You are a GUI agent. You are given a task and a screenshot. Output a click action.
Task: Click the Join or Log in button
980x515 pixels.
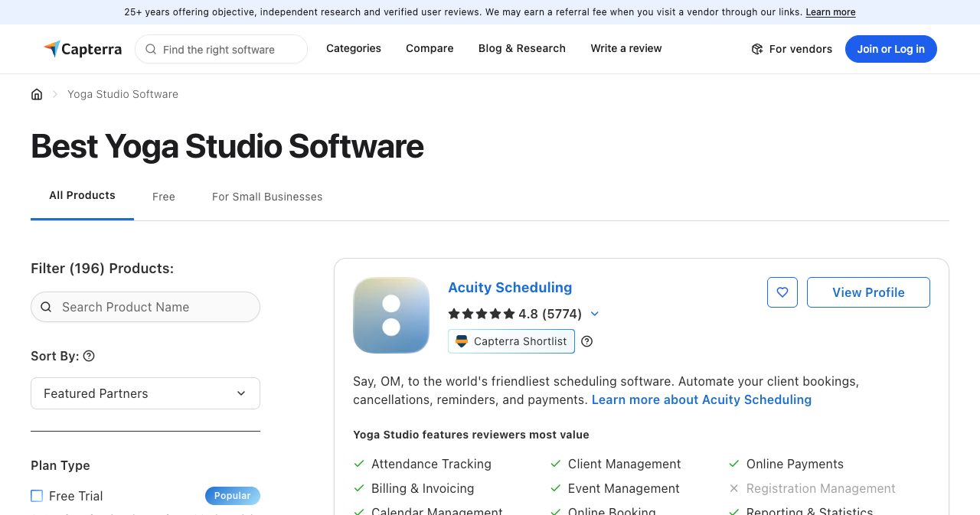pyautogui.click(x=891, y=49)
